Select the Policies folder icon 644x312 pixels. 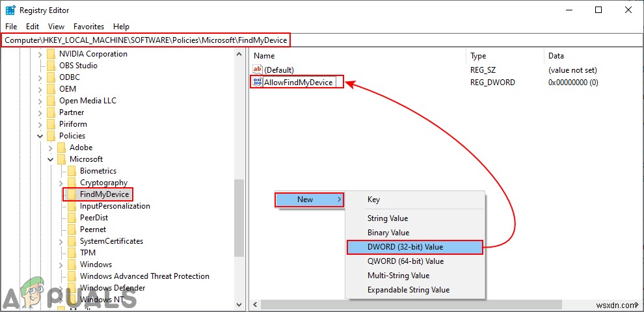(x=51, y=136)
